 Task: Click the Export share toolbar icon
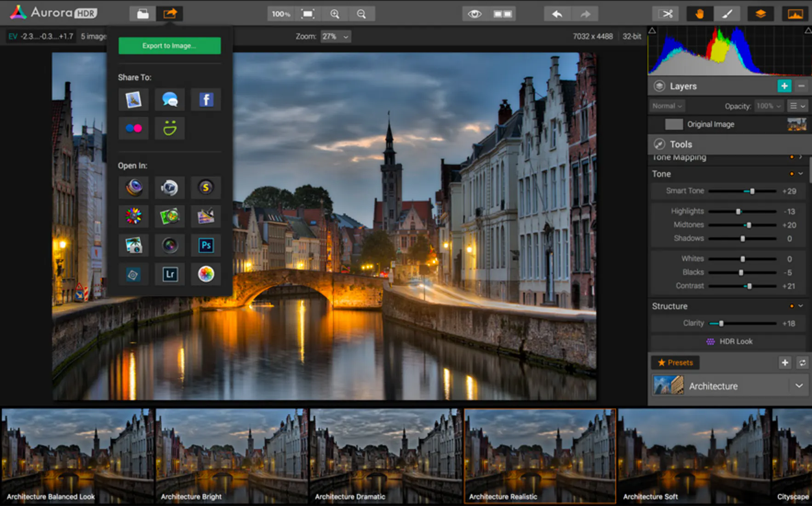[x=170, y=14]
